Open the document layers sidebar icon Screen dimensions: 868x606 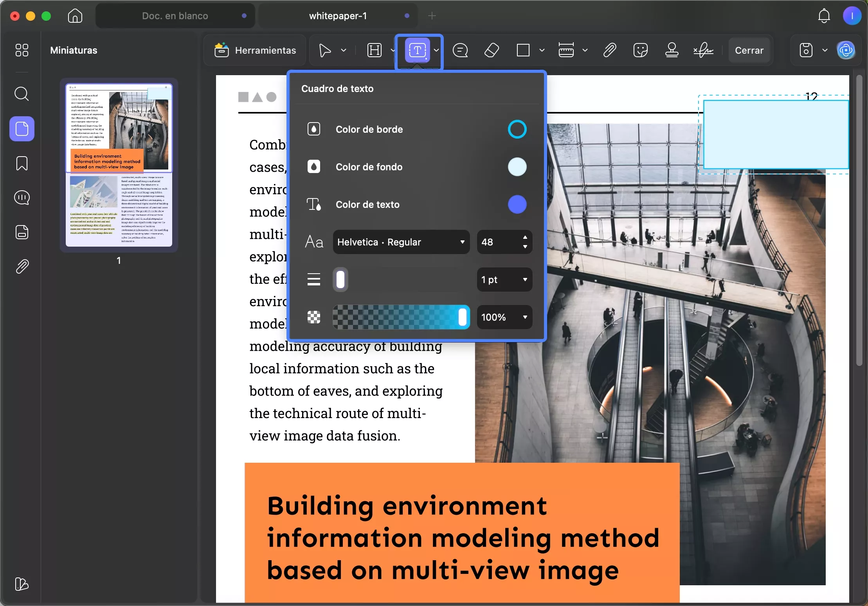(22, 232)
